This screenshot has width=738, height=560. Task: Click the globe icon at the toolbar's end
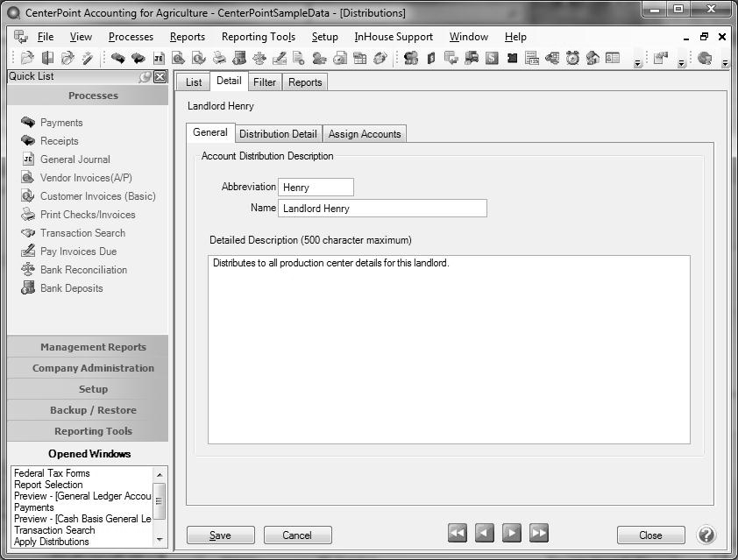pos(705,58)
